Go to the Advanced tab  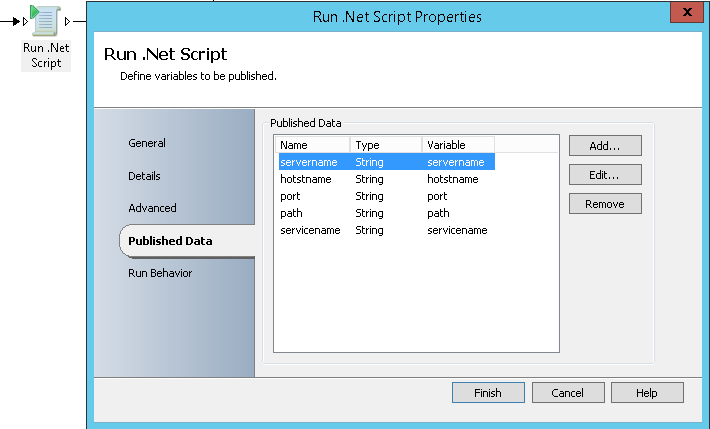coord(152,208)
